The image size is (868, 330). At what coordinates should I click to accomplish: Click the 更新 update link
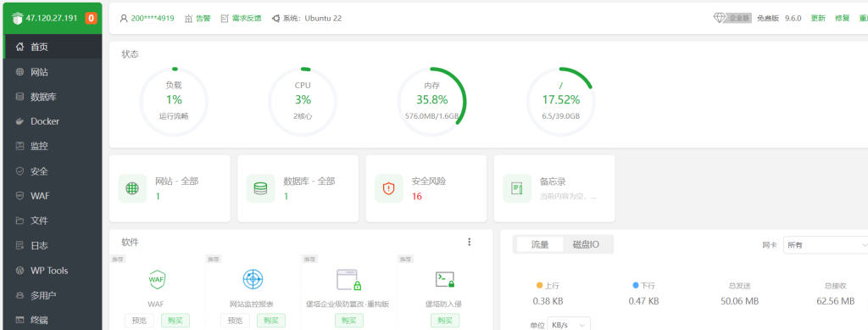tap(818, 19)
